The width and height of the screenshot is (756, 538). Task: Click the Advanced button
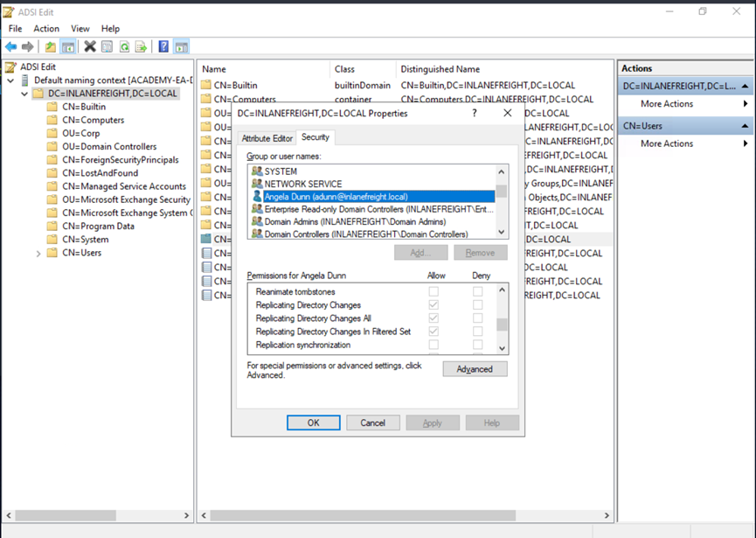tap(475, 369)
